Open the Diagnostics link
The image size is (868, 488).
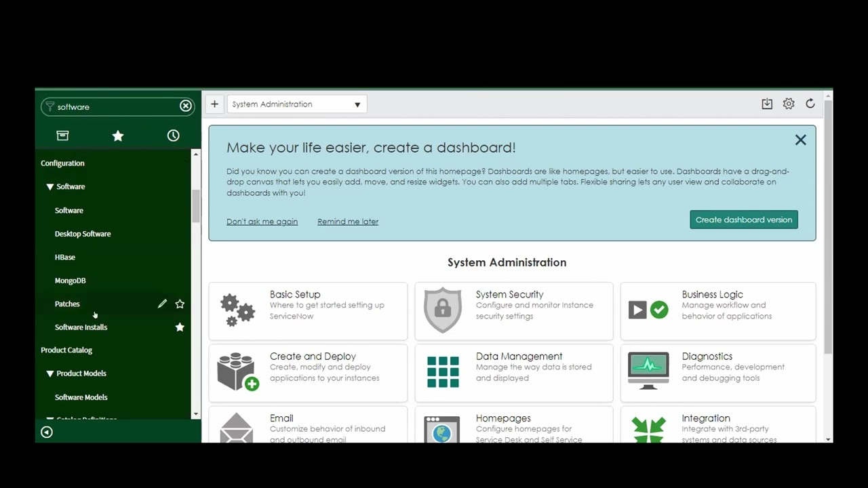707,357
